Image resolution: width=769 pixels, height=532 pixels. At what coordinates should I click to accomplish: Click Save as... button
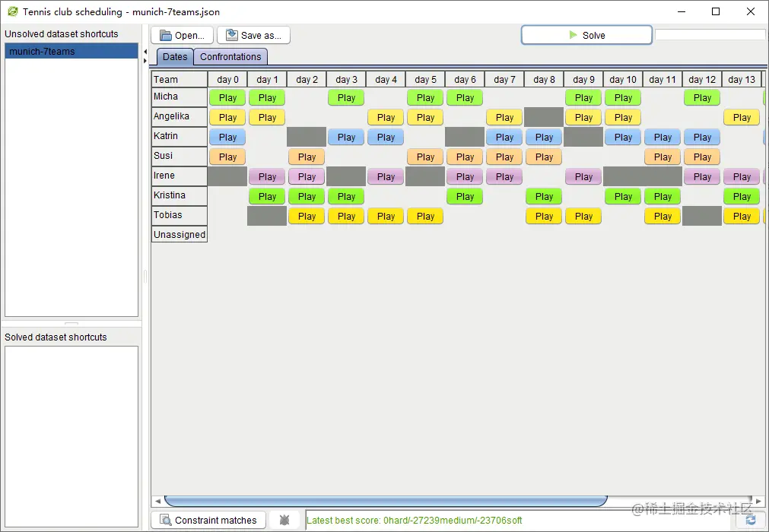pyautogui.click(x=253, y=35)
